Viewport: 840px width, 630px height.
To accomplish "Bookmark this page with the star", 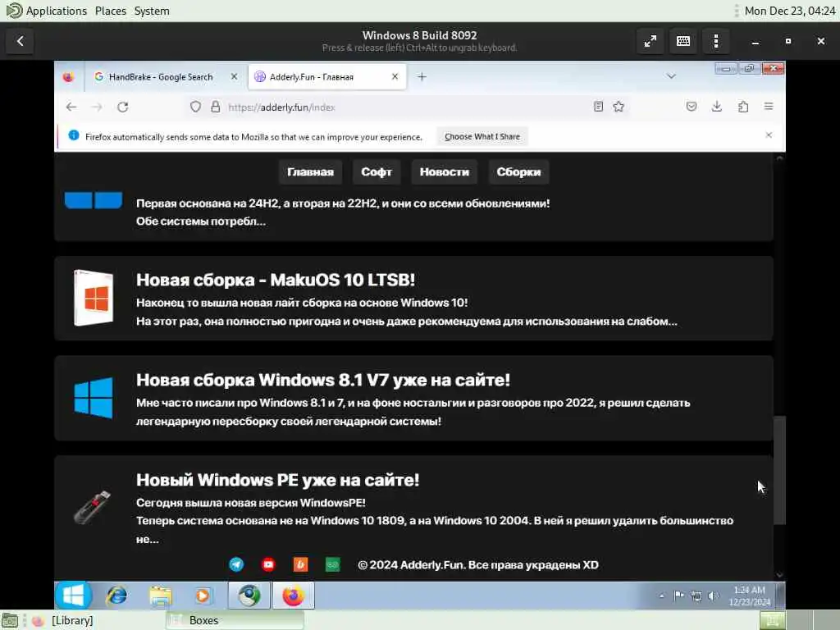I will (619, 107).
